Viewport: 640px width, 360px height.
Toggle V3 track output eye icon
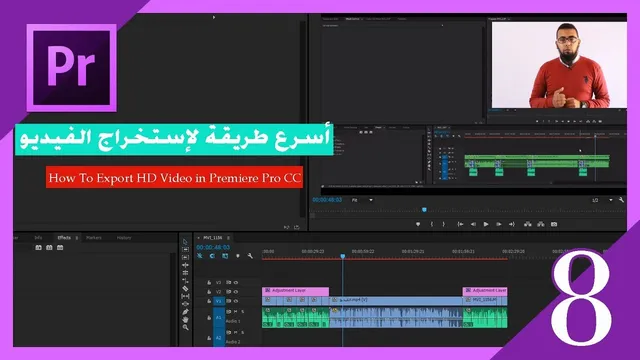tap(236, 282)
